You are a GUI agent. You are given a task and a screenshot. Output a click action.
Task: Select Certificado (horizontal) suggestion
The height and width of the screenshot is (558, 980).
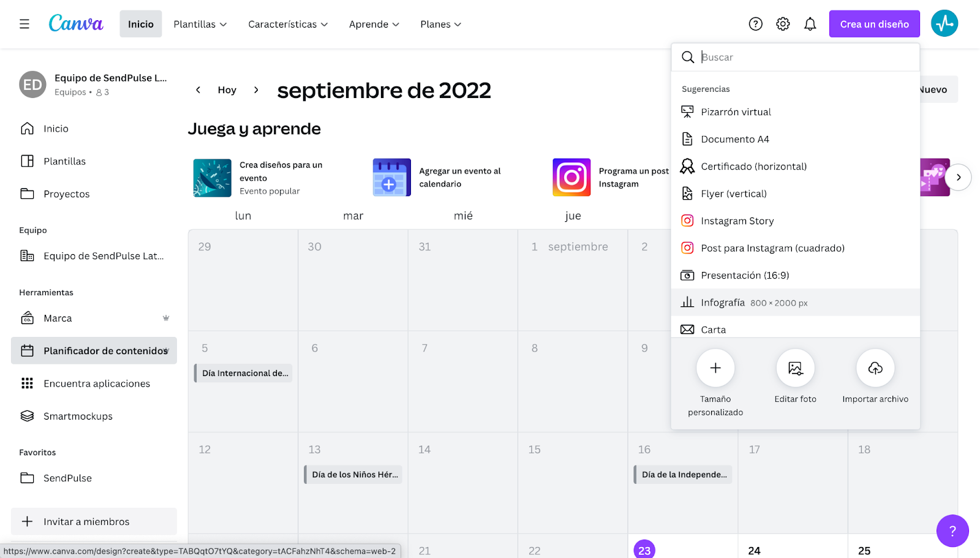[796, 167]
